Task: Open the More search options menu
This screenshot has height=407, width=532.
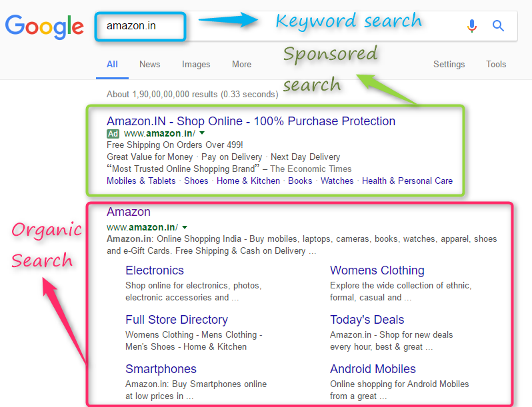Action: (241, 65)
